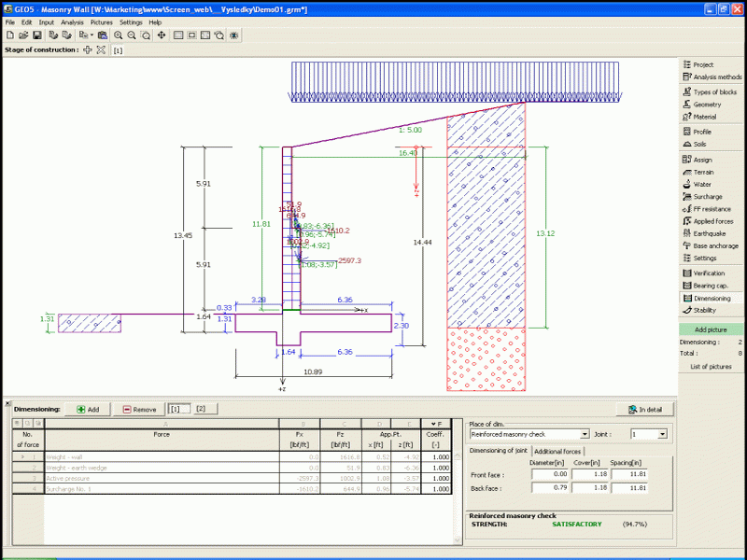Open the Analysis menu
Image resolution: width=747 pixels, height=560 pixels.
pos(73,21)
